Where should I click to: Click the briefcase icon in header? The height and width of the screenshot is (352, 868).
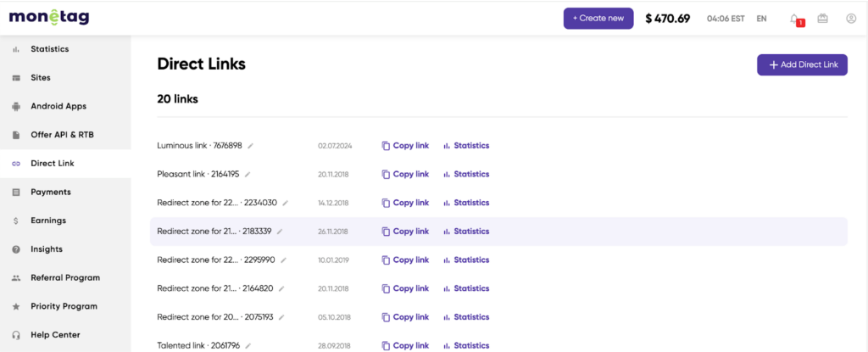(822, 19)
